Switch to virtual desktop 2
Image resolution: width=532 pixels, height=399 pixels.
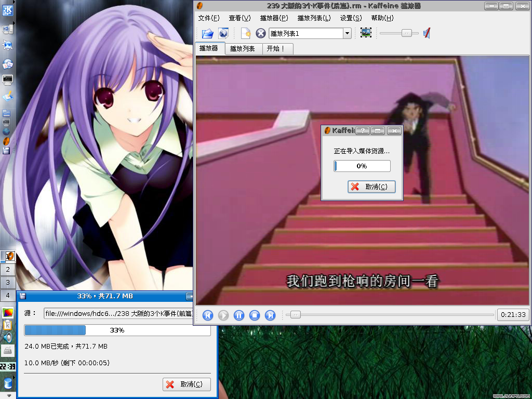tap(8, 270)
